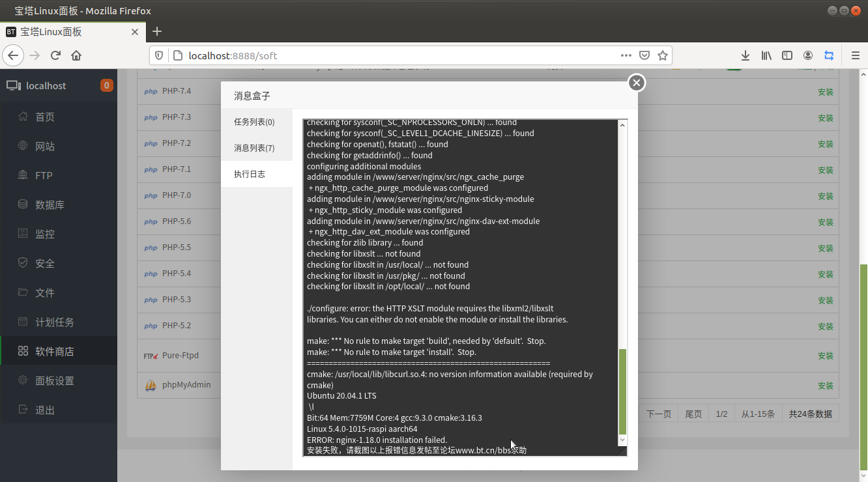The height and width of the screenshot is (482, 868).
Task: Click the 文件 folder icon in sidebar
Action: click(x=23, y=292)
